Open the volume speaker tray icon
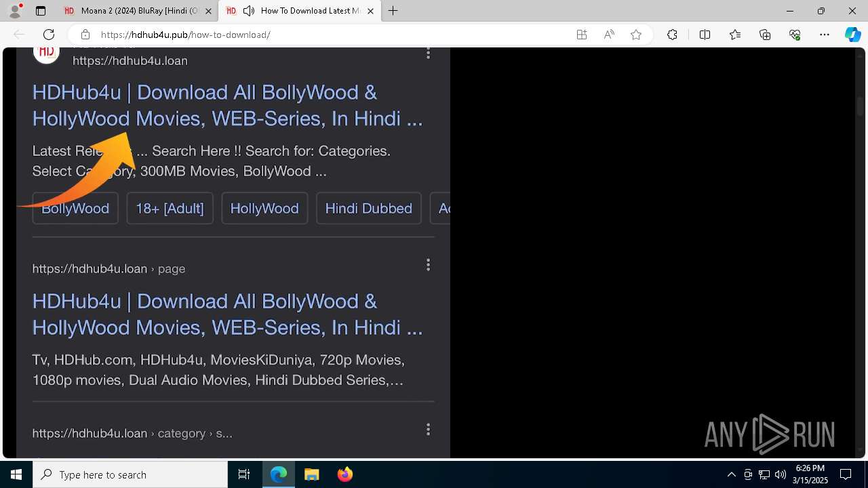Screen dimensions: 868x488 click(780, 474)
